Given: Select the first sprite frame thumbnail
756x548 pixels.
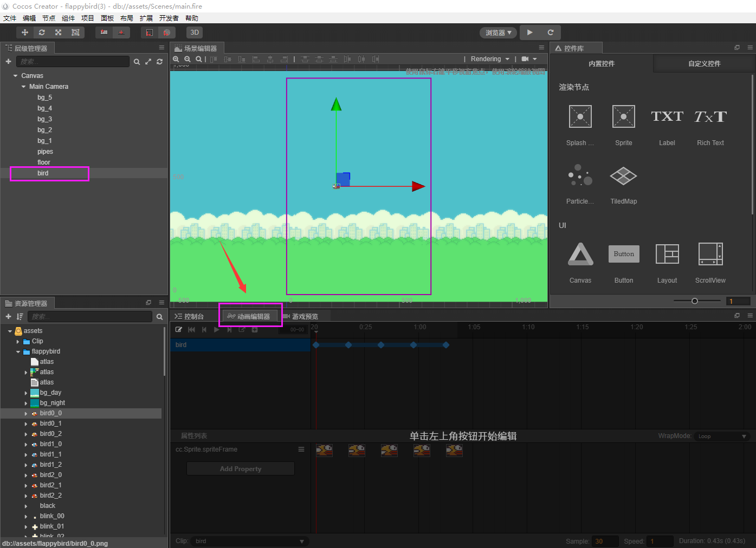Looking at the screenshot, I should (324, 450).
